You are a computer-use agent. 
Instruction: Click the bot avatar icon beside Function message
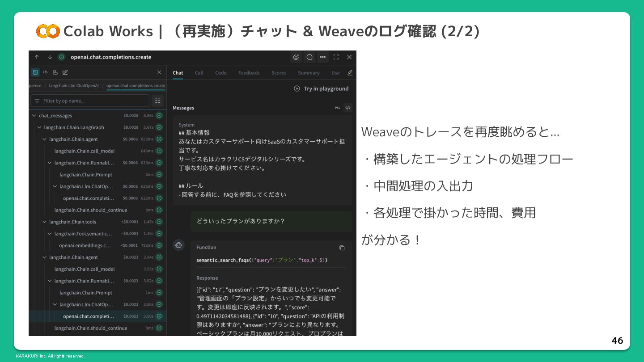click(179, 245)
